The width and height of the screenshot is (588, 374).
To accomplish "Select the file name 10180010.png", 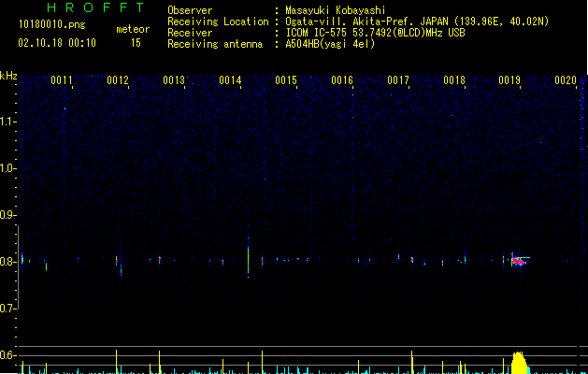I will 52,25.
